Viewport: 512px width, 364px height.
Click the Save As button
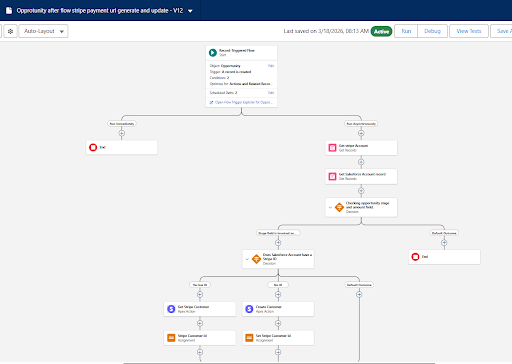[502, 31]
